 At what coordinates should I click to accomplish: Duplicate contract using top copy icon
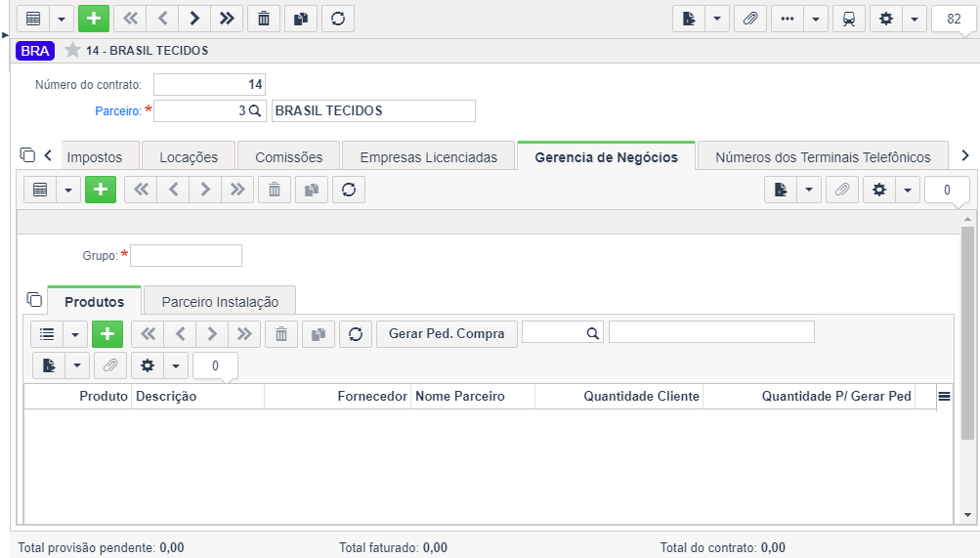pos(301,19)
